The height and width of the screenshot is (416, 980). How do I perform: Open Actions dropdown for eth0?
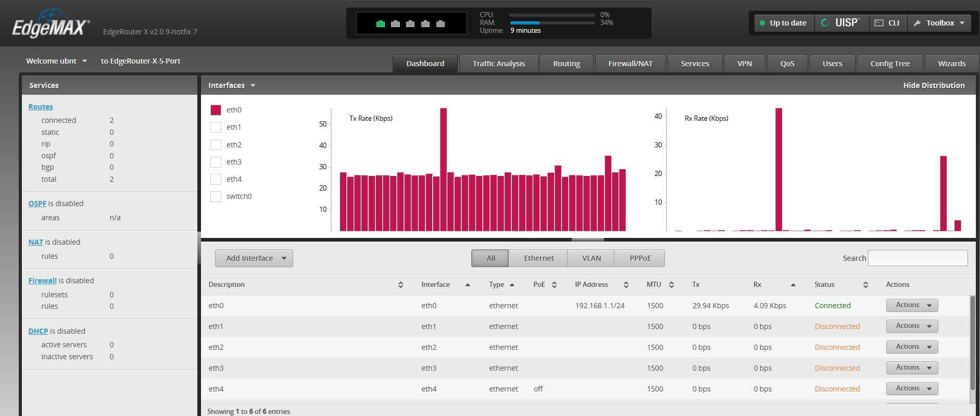coord(912,306)
